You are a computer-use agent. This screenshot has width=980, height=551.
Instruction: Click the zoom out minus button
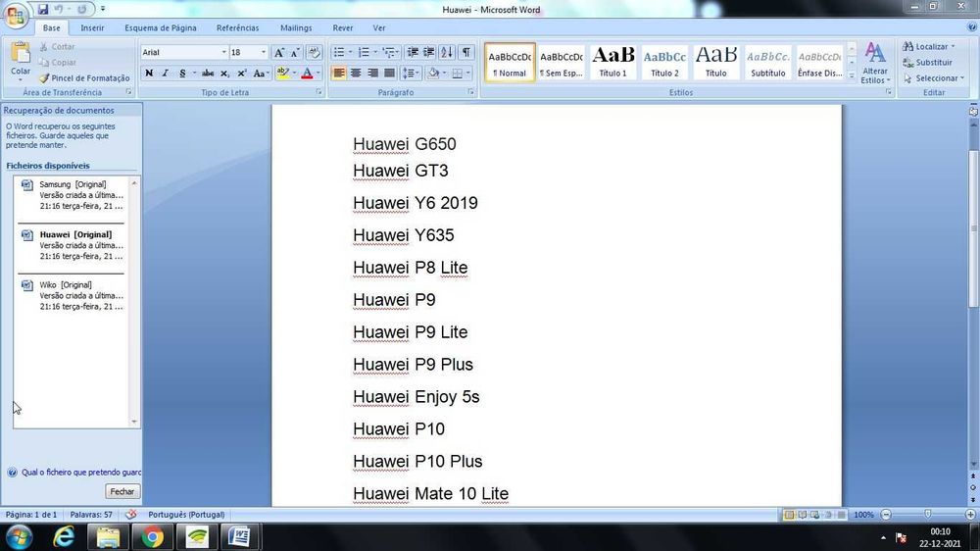886,515
